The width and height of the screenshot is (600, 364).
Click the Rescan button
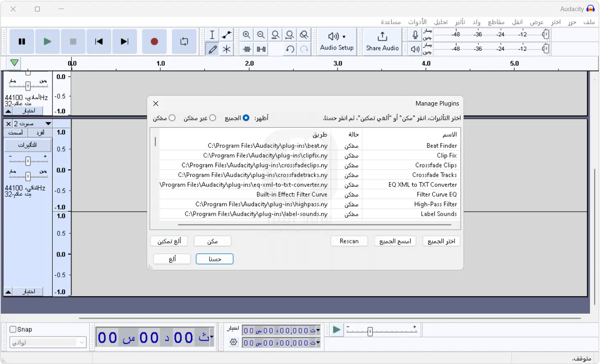[349, 241]
